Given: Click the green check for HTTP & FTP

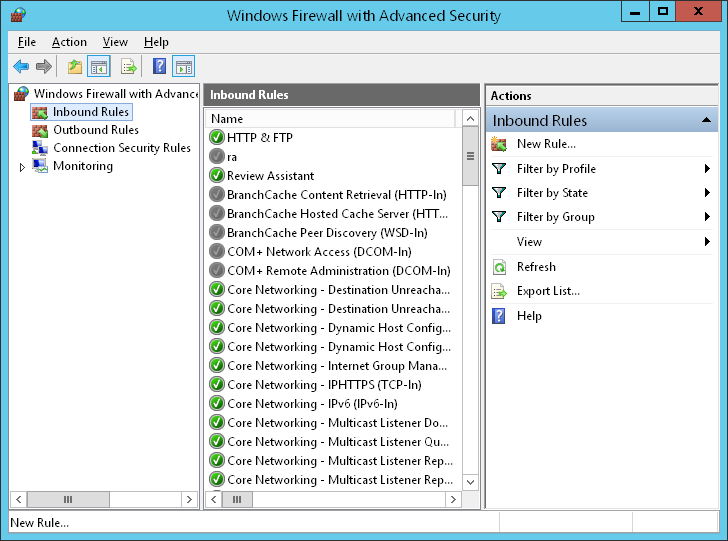Looking at the screenshot, I should (217, 137).
